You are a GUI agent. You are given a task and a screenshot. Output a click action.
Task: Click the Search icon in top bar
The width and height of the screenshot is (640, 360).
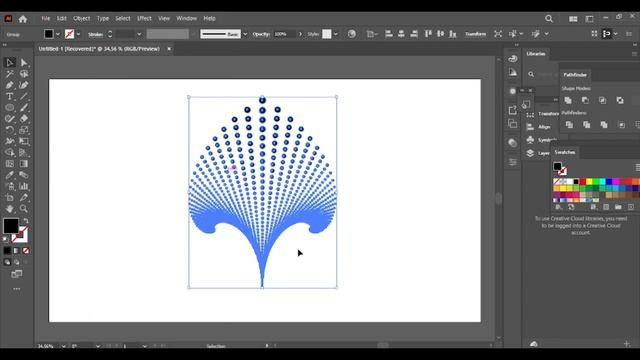click(x=549, y=19)
